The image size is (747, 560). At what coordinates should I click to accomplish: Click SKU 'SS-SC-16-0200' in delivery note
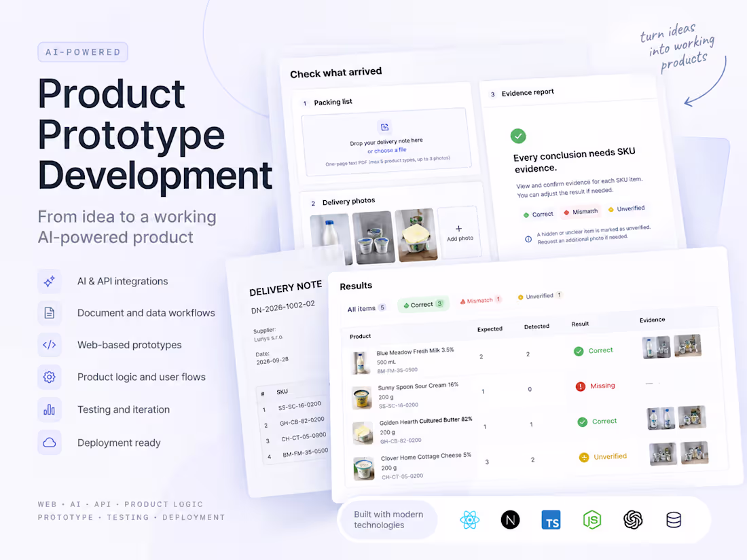tap(299, 406)
